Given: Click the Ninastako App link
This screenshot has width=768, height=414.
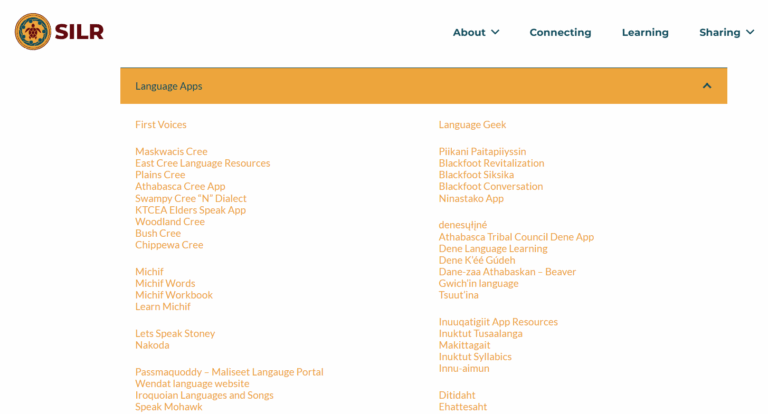Looking at the screenshot, I should point(471,198).
